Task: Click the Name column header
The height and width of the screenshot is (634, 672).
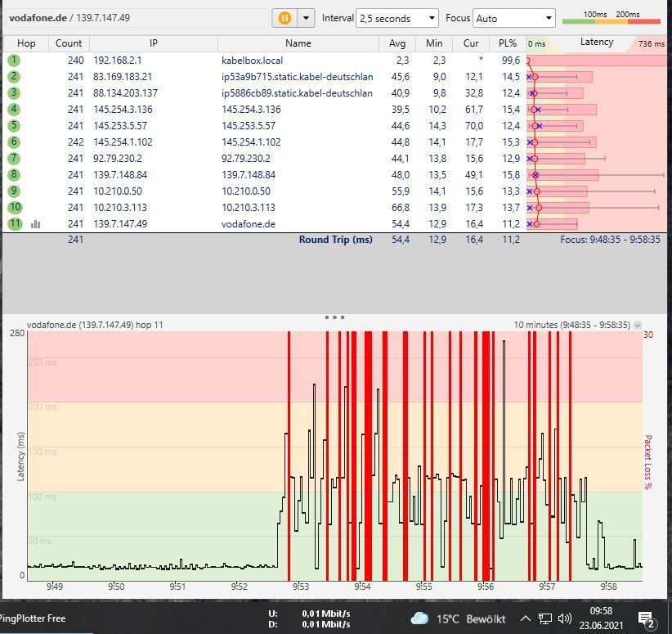Action: tap(298, 43)
